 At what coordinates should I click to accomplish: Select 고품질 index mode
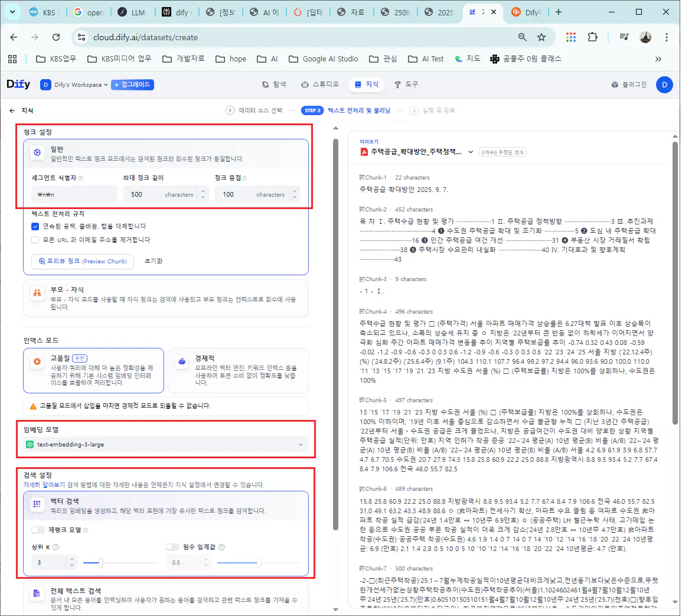click(x=93, y=370)
